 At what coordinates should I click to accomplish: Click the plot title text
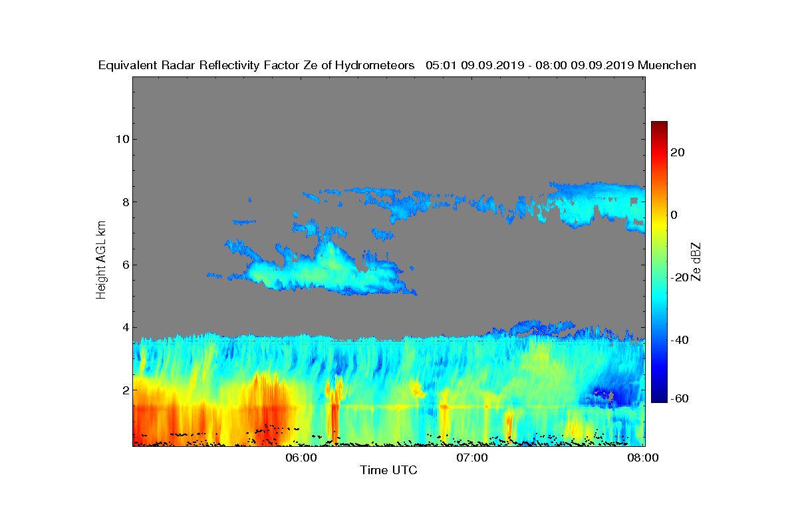tap(397, 66)
